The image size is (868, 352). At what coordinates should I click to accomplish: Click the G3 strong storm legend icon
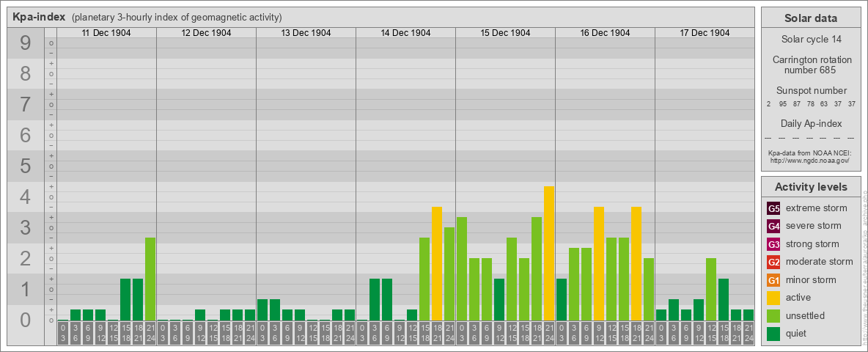point(773,244)
